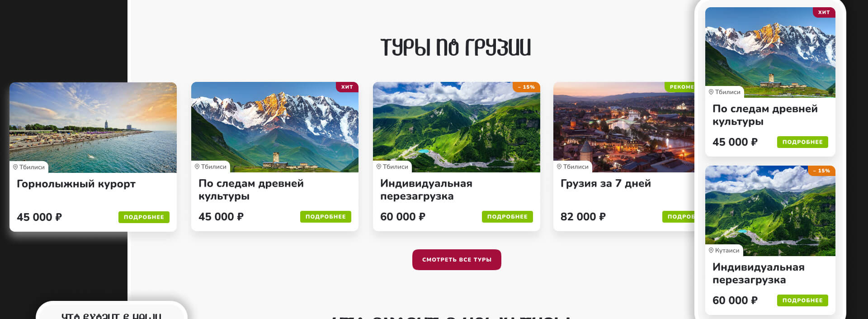The height and width of the screenshot is (319, 868).
Task: Click the −15% badge on desktop Индивидуальная перезагрузка card
Action: pos(526,87)
